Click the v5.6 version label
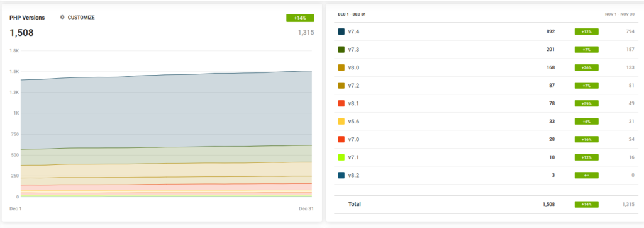Screen dimensions: 644x228 (x=353, y=122)
